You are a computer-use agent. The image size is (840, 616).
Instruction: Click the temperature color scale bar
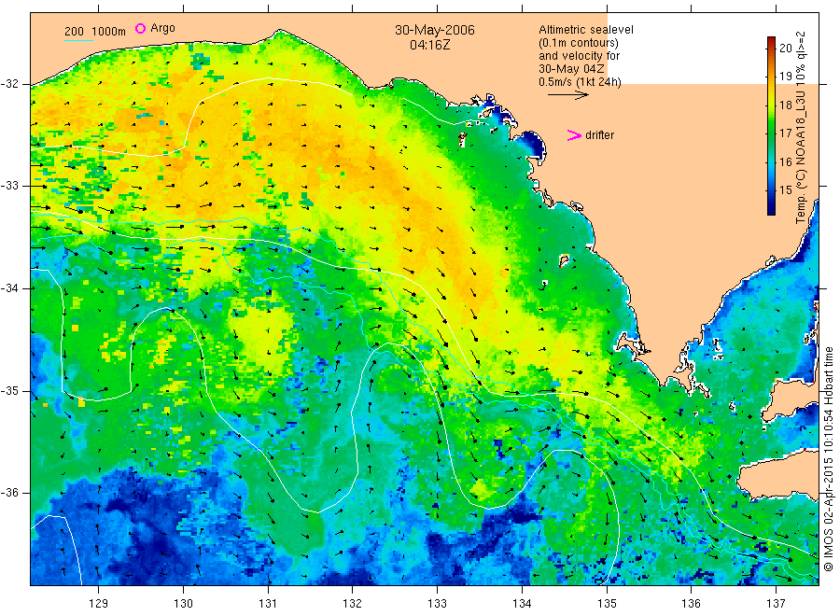[x=772, y=126]
